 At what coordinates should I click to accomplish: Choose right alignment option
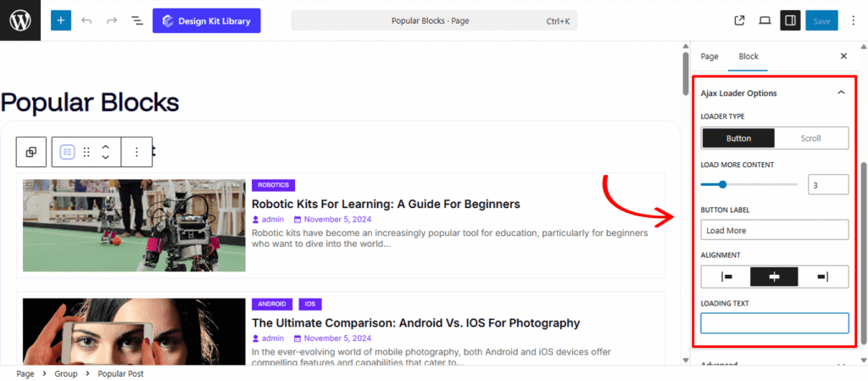tap(823, 277)
